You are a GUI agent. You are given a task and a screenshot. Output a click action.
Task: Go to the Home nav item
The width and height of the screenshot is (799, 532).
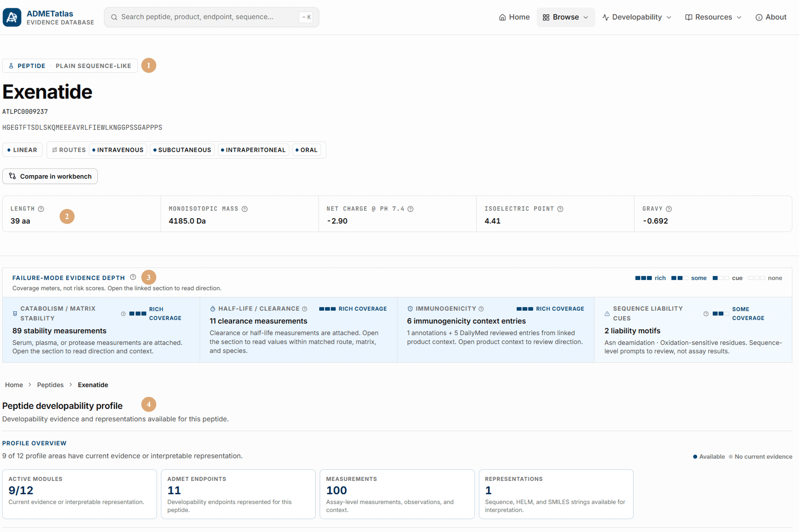(x=514, y=17)
